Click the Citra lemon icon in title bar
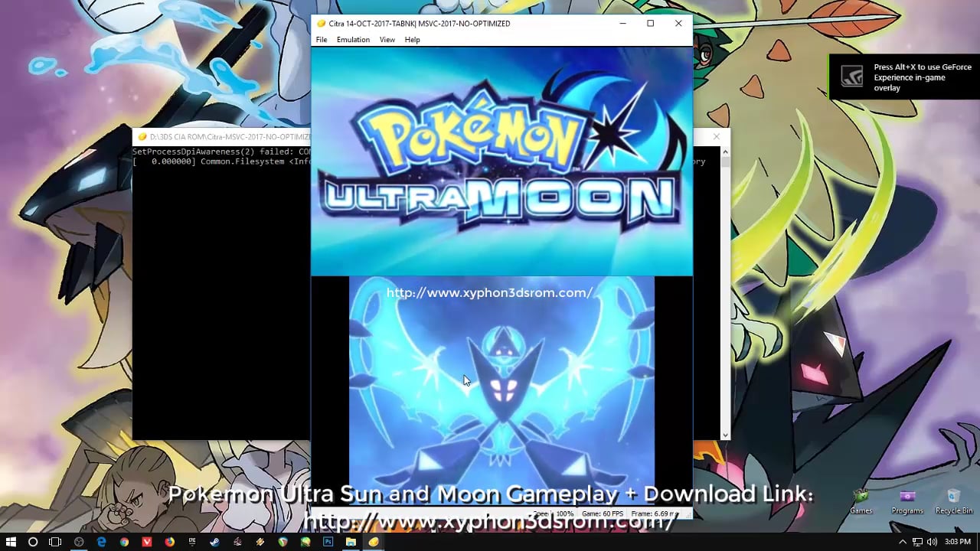This screenshot has height=551, width=980. tap(321, 24)
